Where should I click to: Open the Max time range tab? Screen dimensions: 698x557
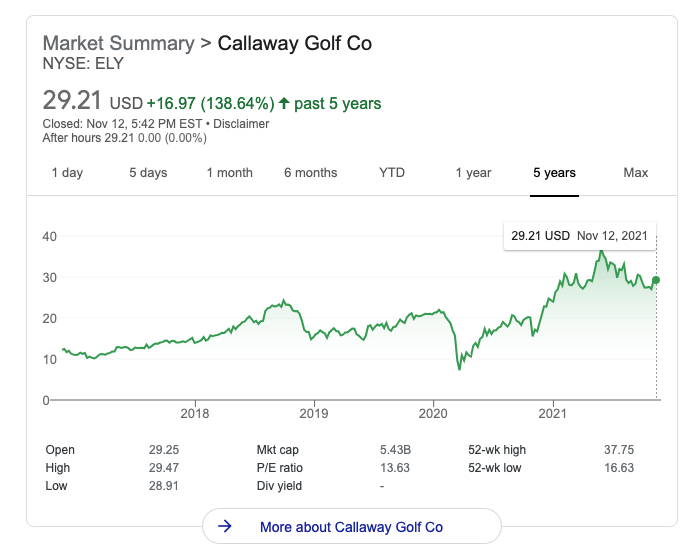pos(636,173)
